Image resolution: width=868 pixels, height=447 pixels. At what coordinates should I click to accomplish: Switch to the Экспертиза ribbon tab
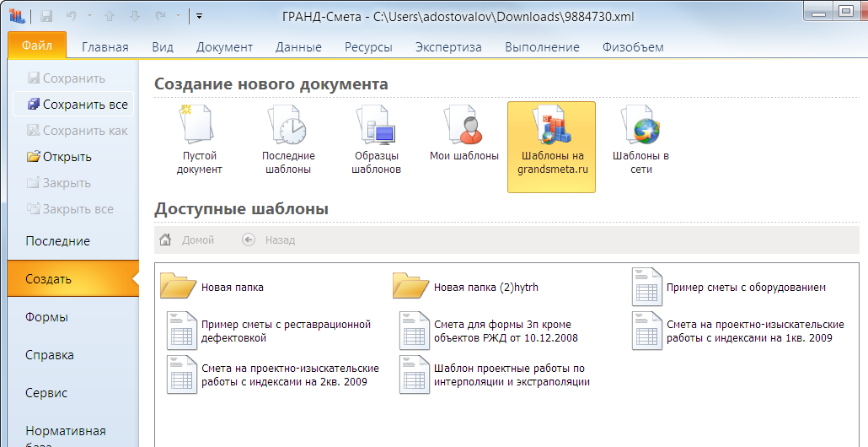[448, 47]
